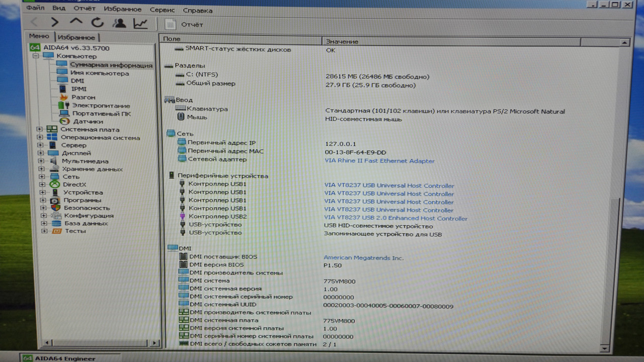
Task: Click the vertical scrollbar up arrow in details pane
Action: tap(624, 43)
